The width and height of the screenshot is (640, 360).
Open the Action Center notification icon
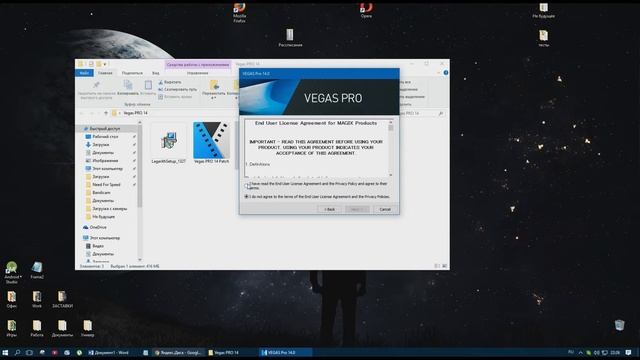pos(629,353)
